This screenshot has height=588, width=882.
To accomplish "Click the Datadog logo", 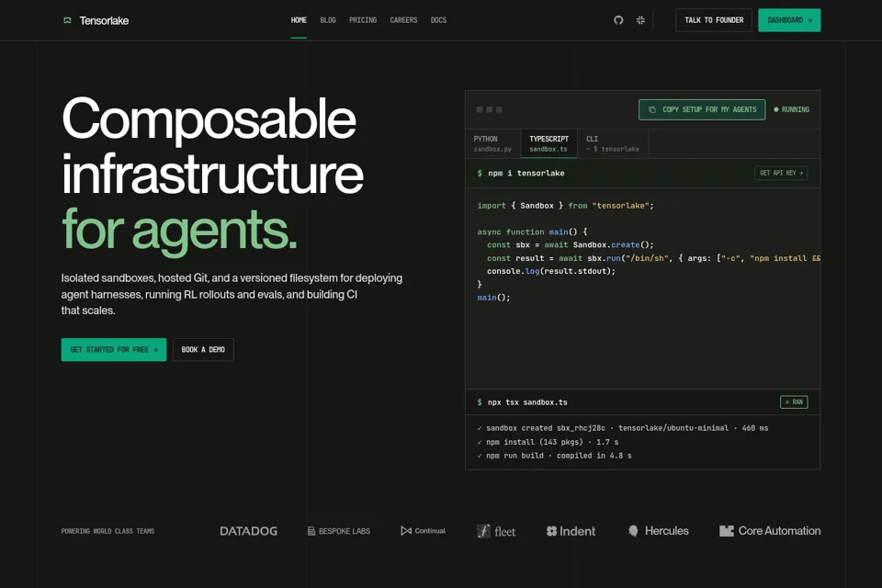I will click(249, 531).
